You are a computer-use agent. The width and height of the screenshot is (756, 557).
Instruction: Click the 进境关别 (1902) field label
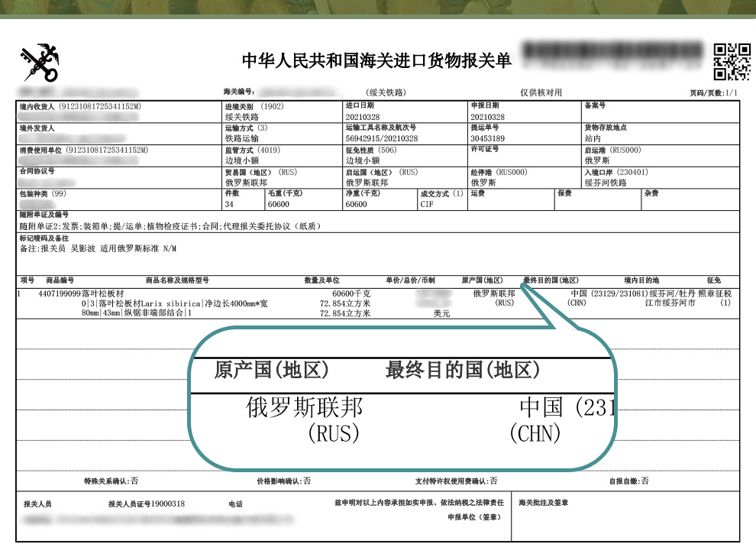click(x=254, y=106)
